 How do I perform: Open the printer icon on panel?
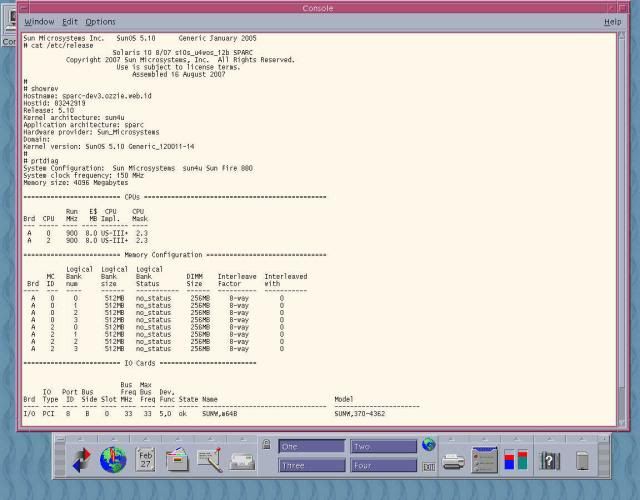point(453,462)
